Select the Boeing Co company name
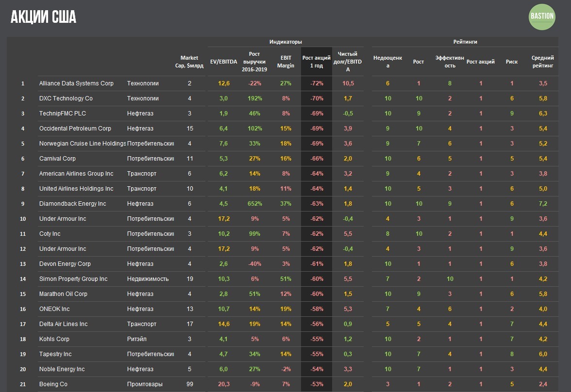The height and width of the screenshot is (392, 571). (x=53, y=384)
